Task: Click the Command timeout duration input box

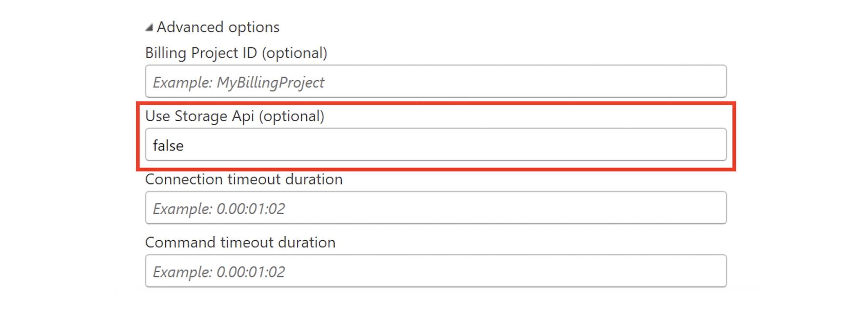Action: pos(436,271)
